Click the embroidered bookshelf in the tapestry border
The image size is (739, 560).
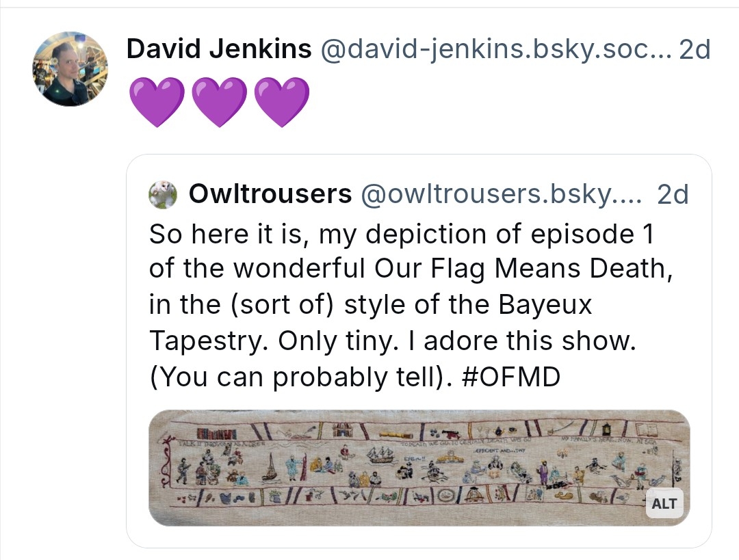tap(218, 432)
